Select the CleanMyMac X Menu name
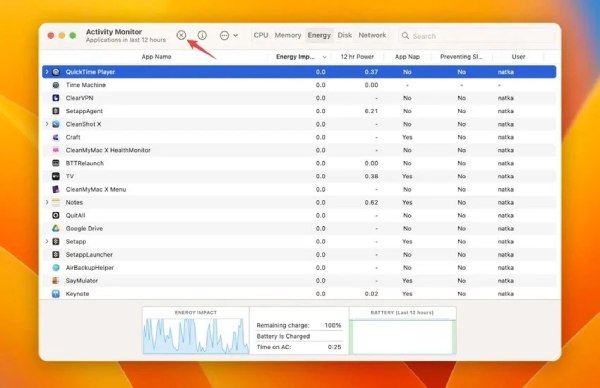The image size is (600, 388). [96, 189]
